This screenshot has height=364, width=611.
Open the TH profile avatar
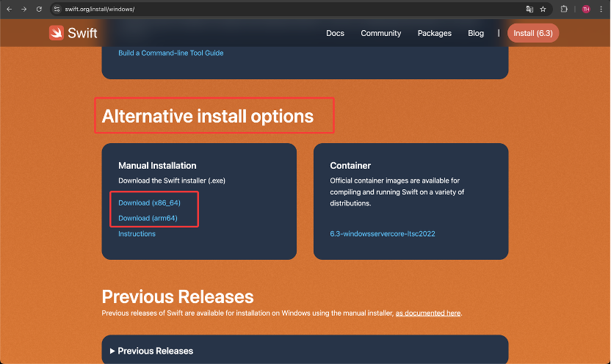coord(586,9)
